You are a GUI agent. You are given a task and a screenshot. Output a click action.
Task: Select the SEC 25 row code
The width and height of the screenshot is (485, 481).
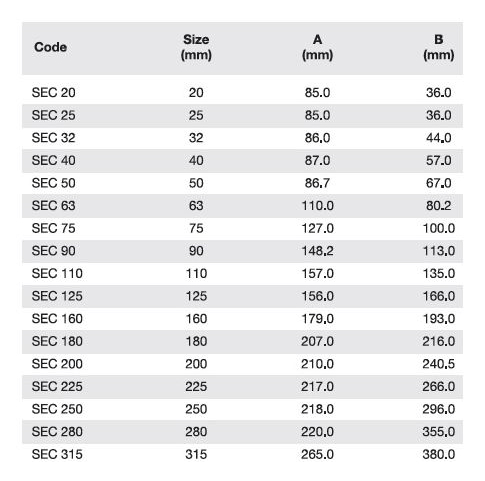54,115
